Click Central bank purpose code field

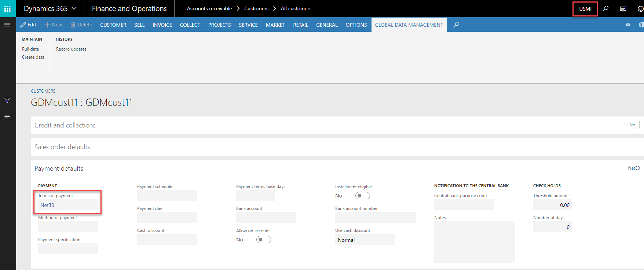464,205
